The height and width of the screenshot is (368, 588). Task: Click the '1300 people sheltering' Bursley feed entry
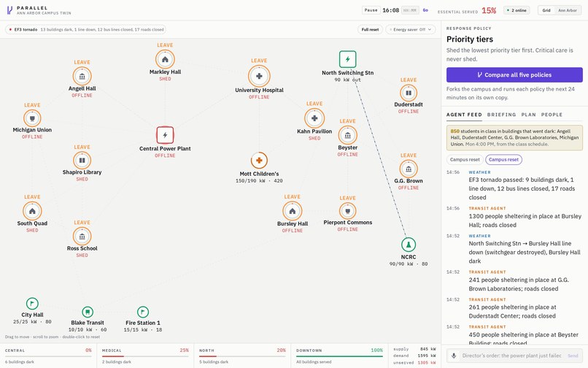[514, 217]
